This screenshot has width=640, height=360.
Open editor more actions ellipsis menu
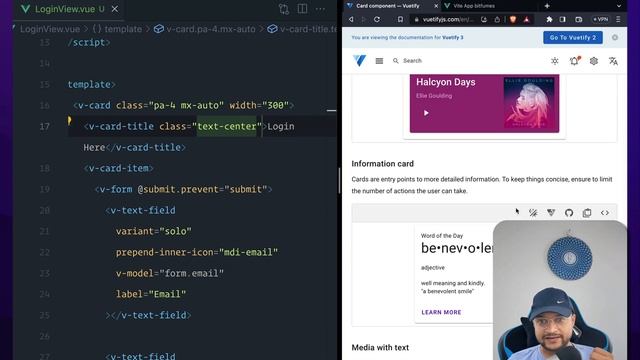(321, 9)
